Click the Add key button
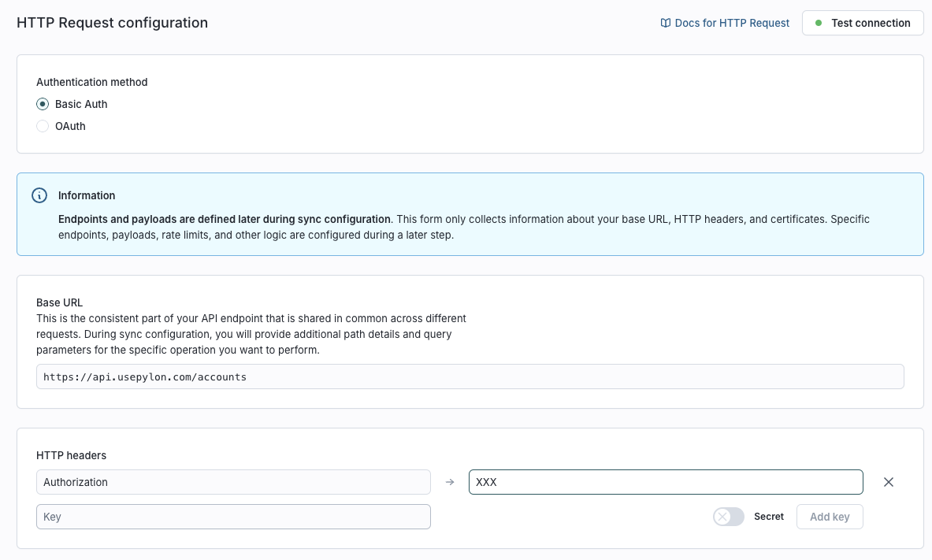 [x=830, y=517]
